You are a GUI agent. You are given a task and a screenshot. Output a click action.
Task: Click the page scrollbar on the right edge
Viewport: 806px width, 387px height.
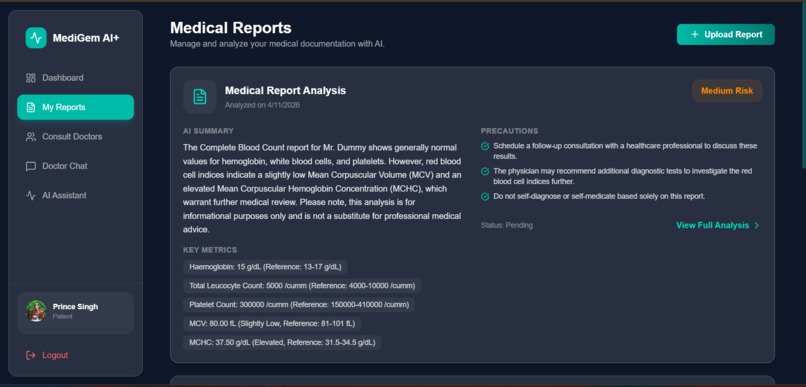pos(803,85)
